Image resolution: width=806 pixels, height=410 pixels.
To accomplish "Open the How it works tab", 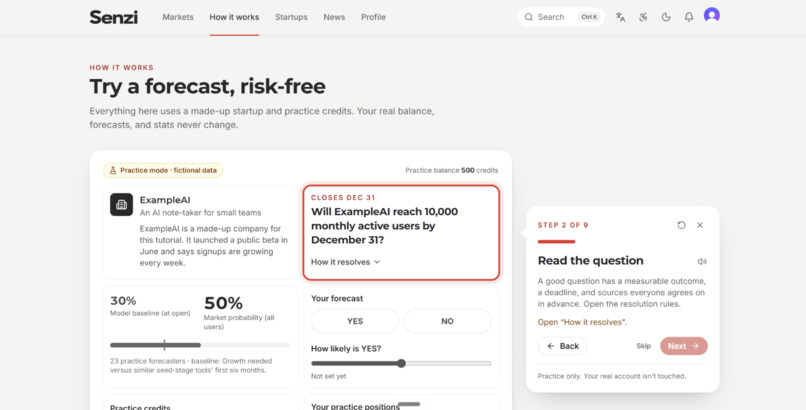I will pos(234,17).
